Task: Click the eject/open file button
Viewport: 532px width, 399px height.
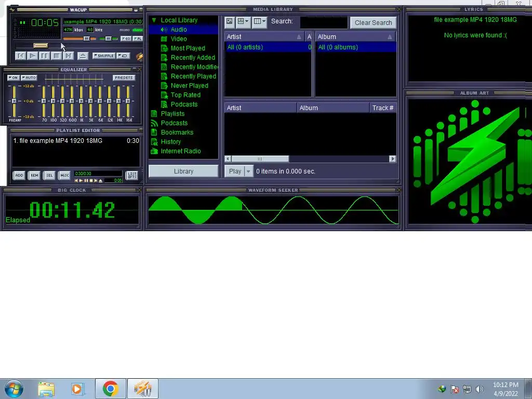Action: (x=83, y=56)
